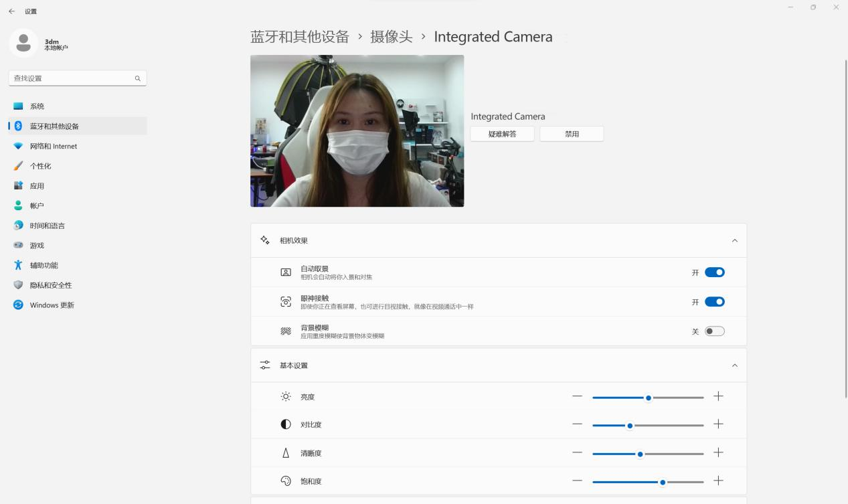Turn off the 自动取景 toggle

(714, 272)
